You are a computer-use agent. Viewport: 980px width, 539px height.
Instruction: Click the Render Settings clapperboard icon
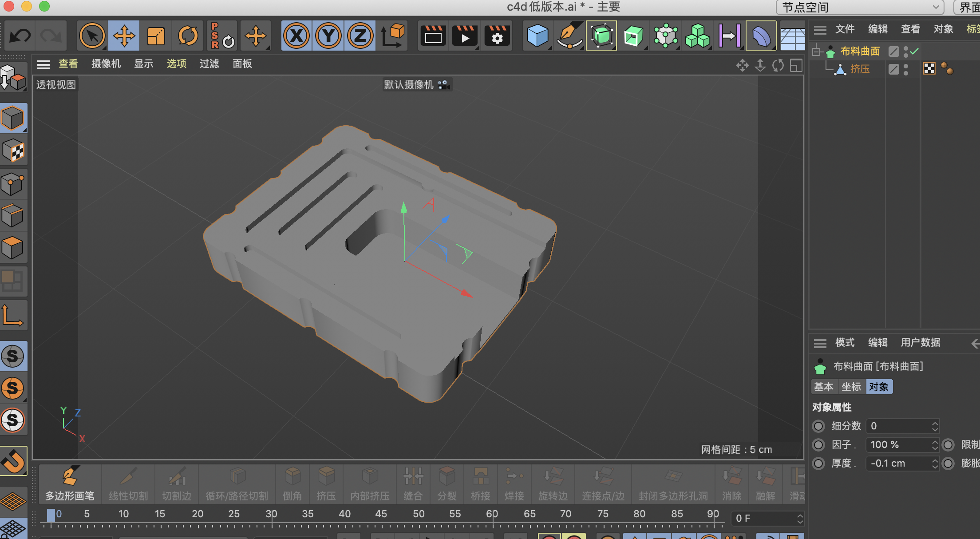click(497, 36)
